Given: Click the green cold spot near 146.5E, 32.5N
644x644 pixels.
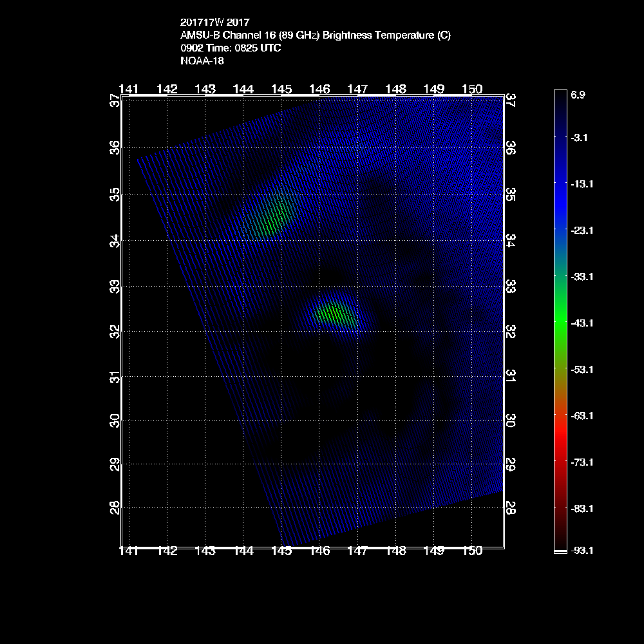Looking at the screenshot, I should pyautogui.click(x=336, y=314).
